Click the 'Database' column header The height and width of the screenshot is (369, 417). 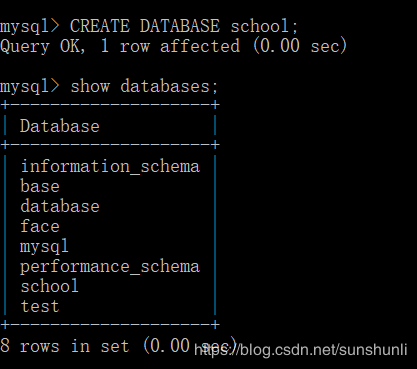click(x=60, y=126)
